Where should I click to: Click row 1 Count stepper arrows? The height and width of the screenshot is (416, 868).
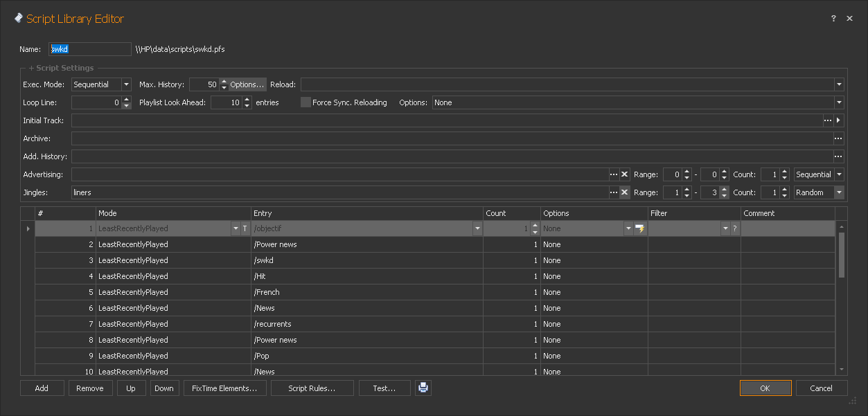click(534, 228)
